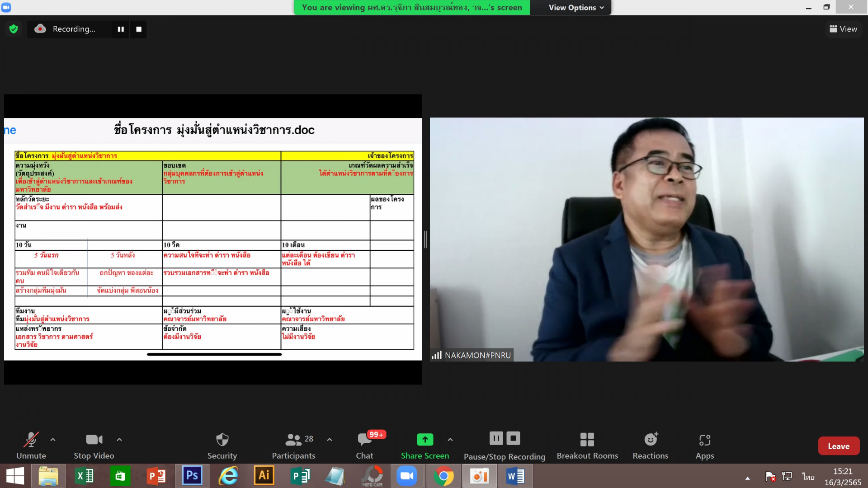The height and width of the screenshot is (488, 868).
Task: Change the layout using the View button
Action: click(843, 29)
